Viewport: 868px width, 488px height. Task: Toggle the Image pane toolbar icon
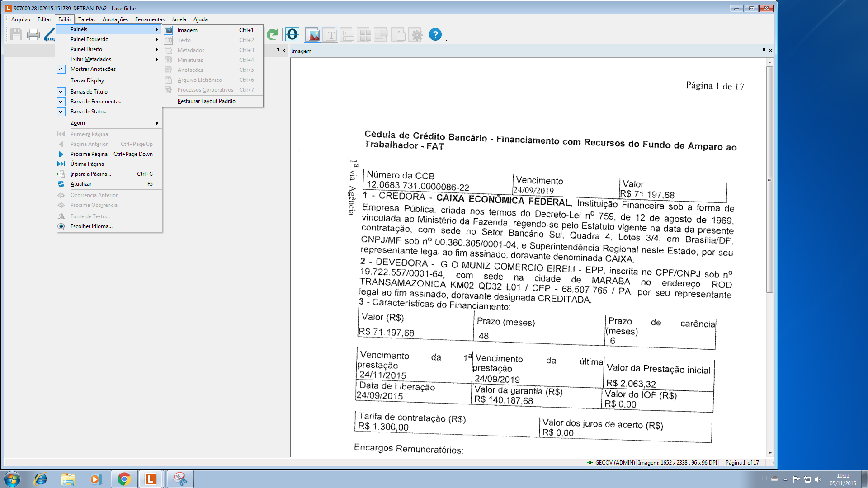[x=313, y=35]
